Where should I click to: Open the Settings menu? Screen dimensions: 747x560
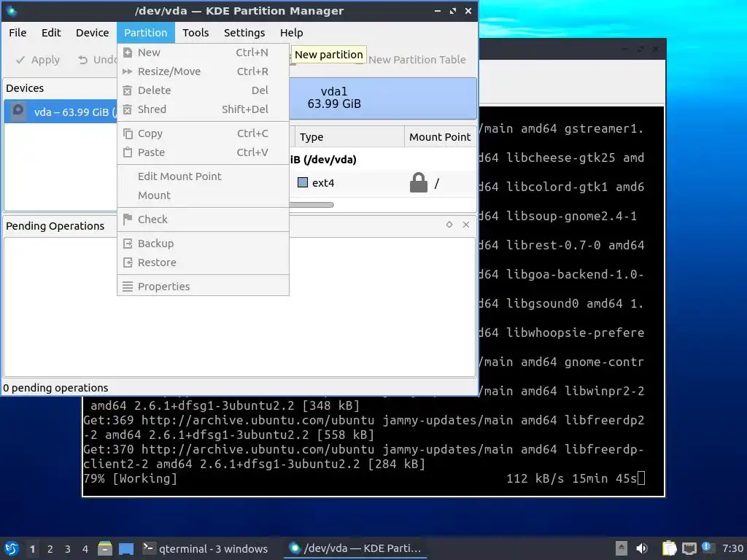click(x=244, y=33)
